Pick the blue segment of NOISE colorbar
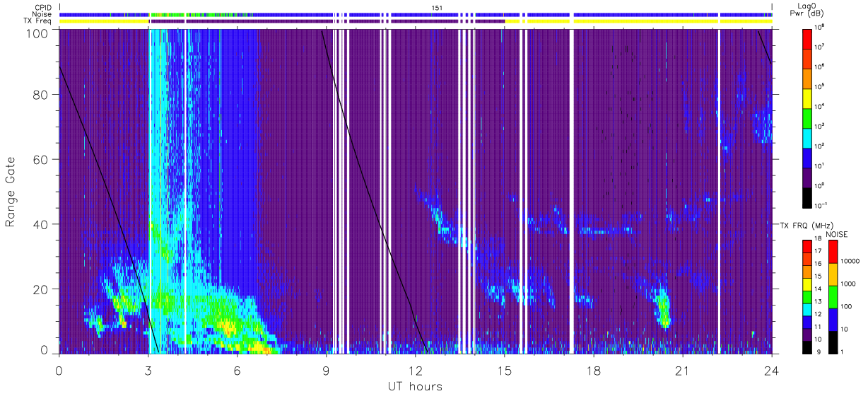 point(833,320)
